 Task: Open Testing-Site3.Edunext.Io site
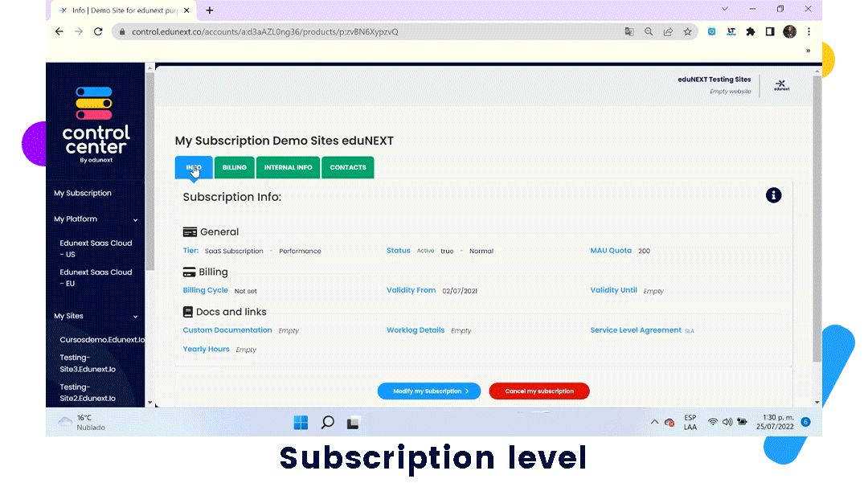(88, 363)
